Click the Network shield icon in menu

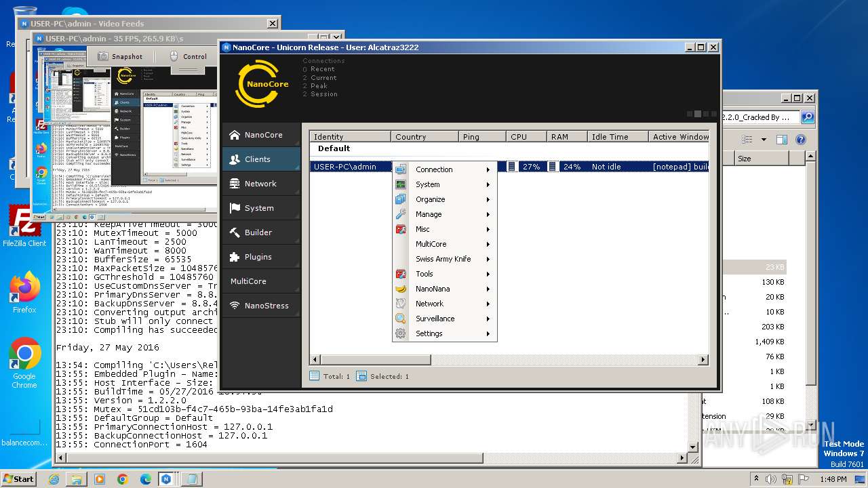click(401, 304)
